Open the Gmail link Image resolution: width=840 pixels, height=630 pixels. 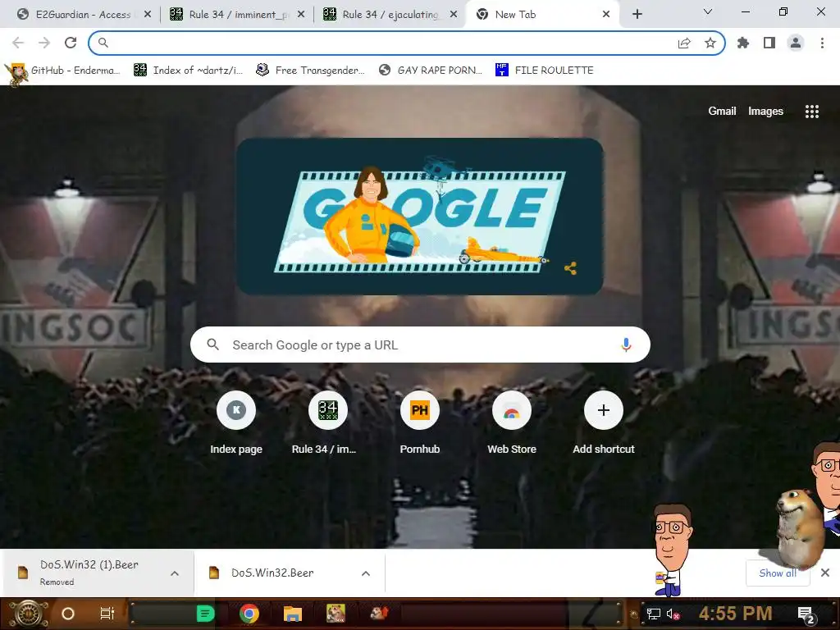[x=722, y=111]
